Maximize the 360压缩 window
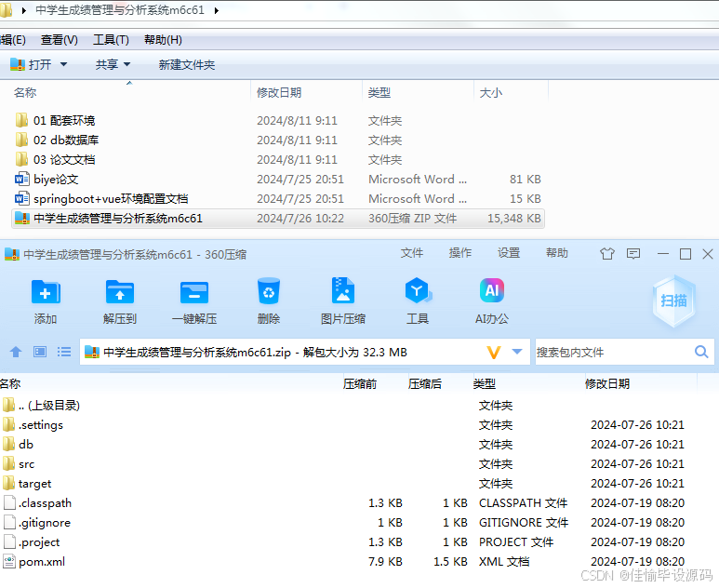The height and width of the screenshot is (588, 719). [686, 254]
